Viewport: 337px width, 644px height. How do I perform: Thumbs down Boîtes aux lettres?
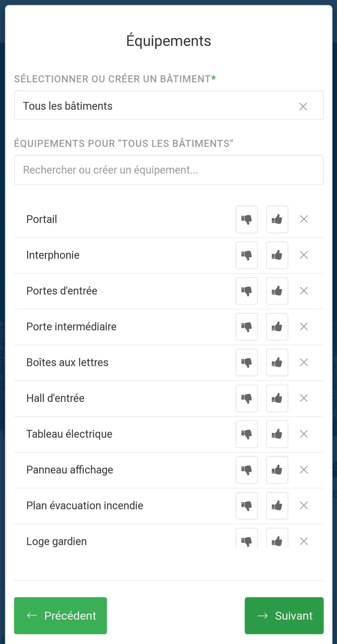click(246, 362)
